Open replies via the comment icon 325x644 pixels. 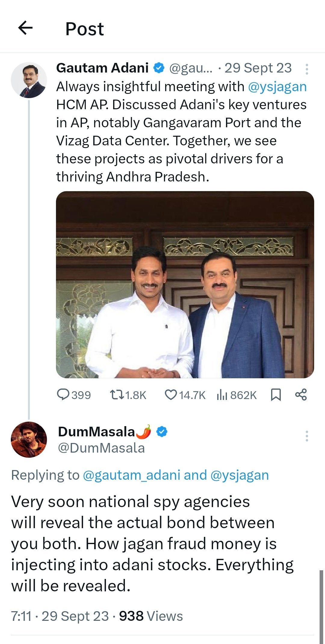pyautogui.click(x=63, y=395)
